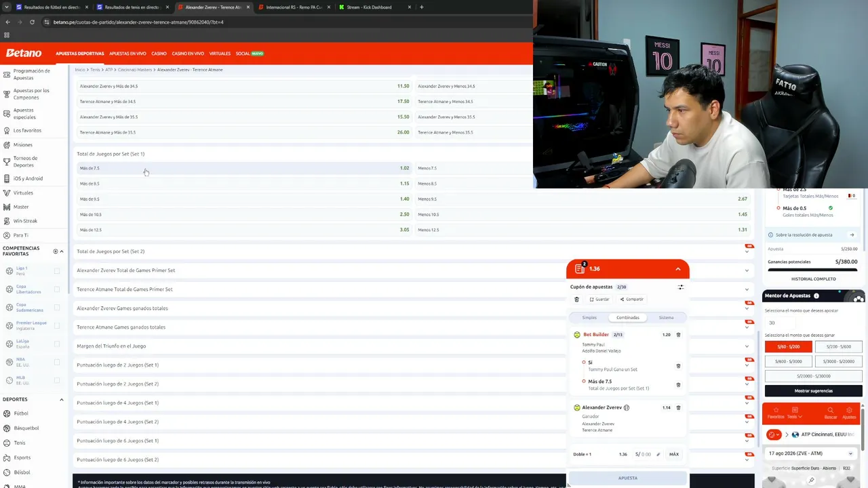Open Tenis dropdown in live widget

795,413
